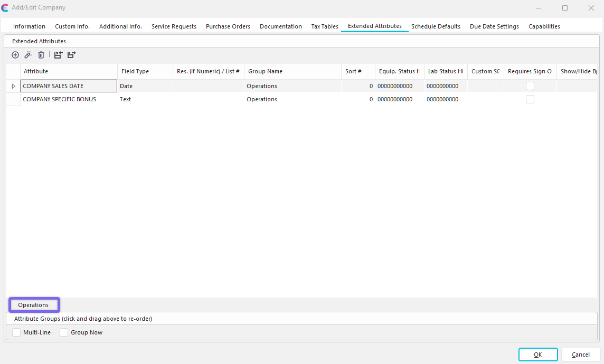
Task: Enable the Multi-Line checkbox
Action: click(x=17, y=332)
